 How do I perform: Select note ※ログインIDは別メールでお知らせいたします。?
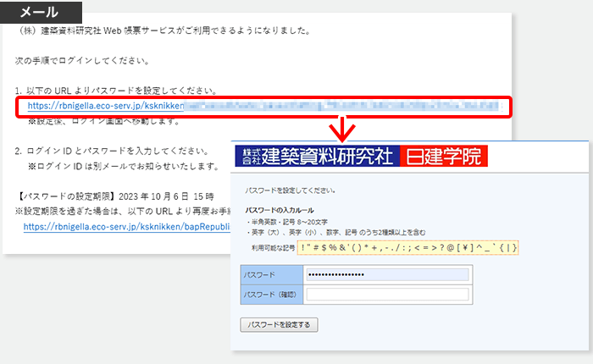click(124, 166)
